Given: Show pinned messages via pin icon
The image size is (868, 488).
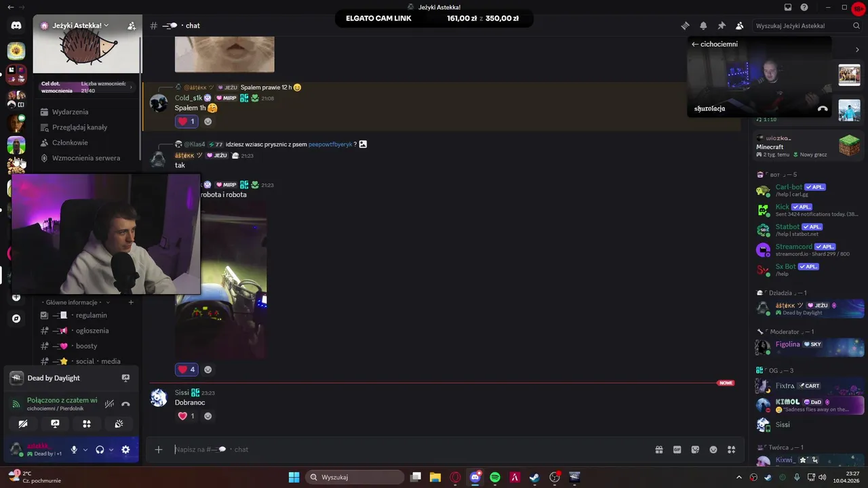Looking at the screenshot, I should 722,26.
